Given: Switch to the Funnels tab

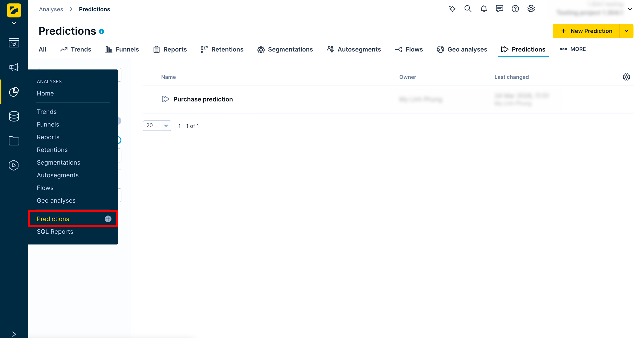Looking at the screenshot, I should [122, 49].
